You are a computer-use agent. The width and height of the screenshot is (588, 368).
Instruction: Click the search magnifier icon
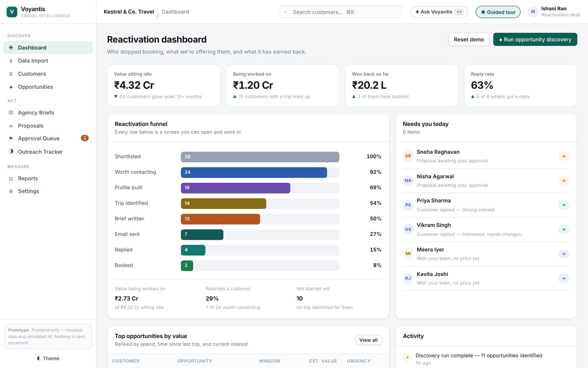pos(286,12)
